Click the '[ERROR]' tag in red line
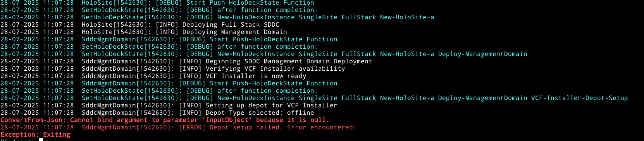 tap(192, 127)
